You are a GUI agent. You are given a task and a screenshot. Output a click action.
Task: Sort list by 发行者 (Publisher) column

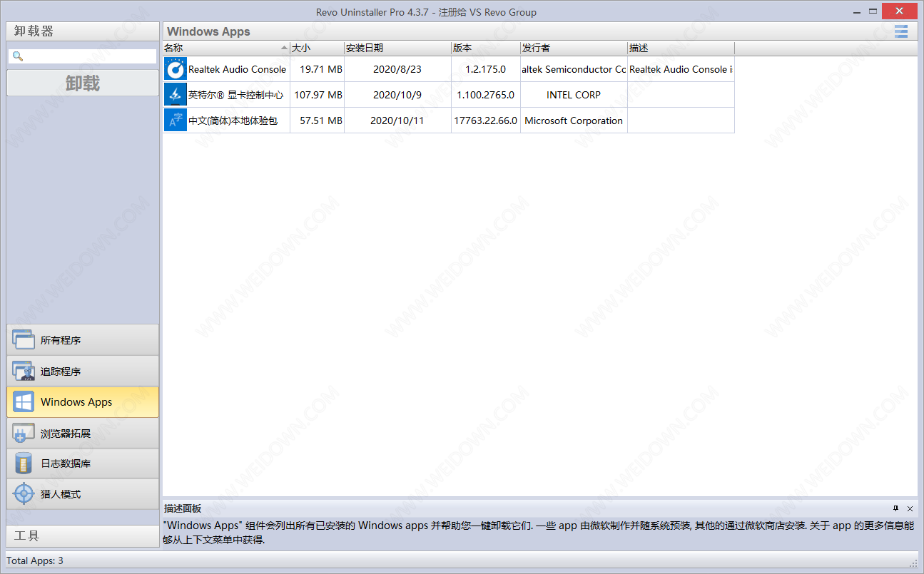coord(573,48)
